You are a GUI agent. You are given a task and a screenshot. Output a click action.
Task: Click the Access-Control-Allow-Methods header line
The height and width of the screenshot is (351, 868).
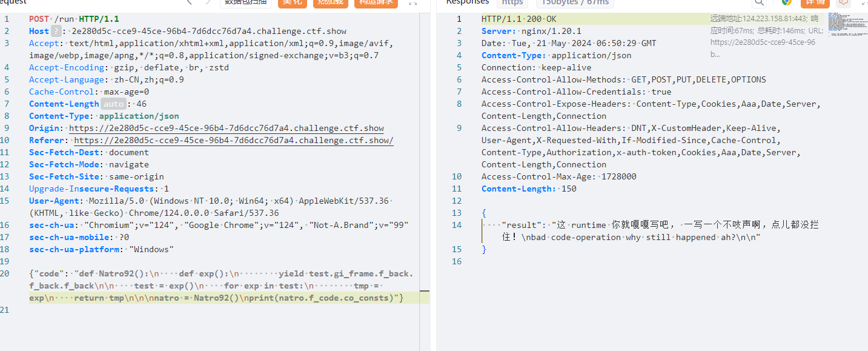(624, 79)
